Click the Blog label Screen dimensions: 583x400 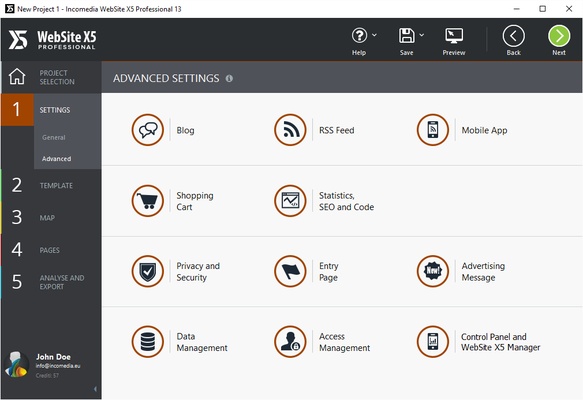[x=185, y=130]
